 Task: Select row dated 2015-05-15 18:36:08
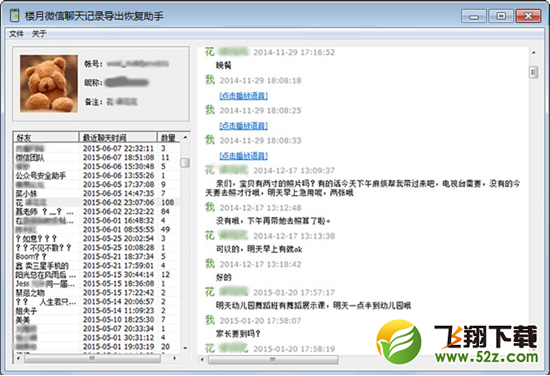(97, 283)
